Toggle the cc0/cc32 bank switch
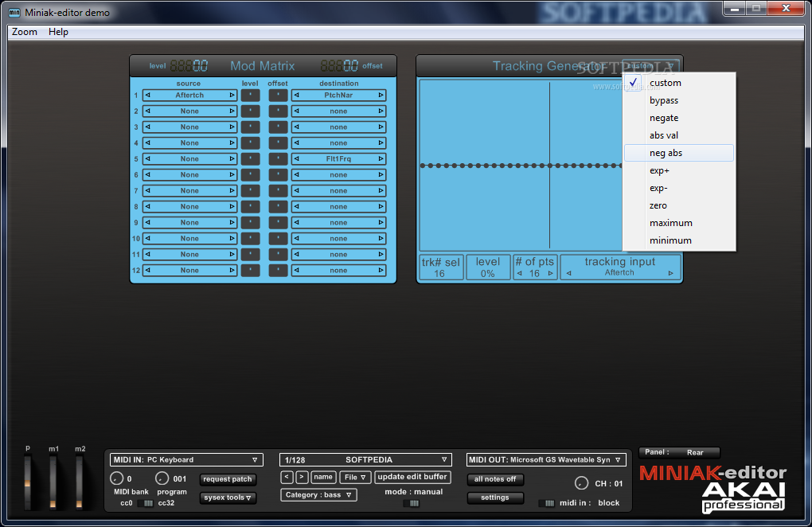Viewport: 812px width, 527px height. click(x=146, y=503)
